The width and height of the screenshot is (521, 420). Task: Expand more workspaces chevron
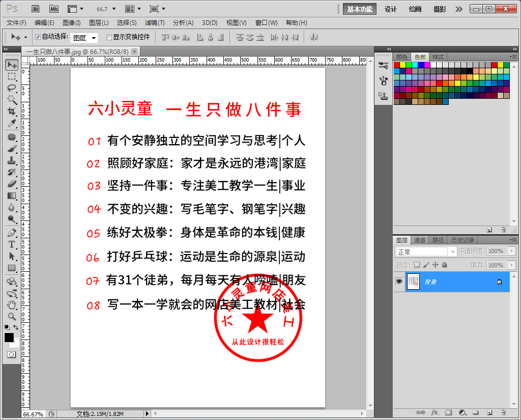pos(458,9)
